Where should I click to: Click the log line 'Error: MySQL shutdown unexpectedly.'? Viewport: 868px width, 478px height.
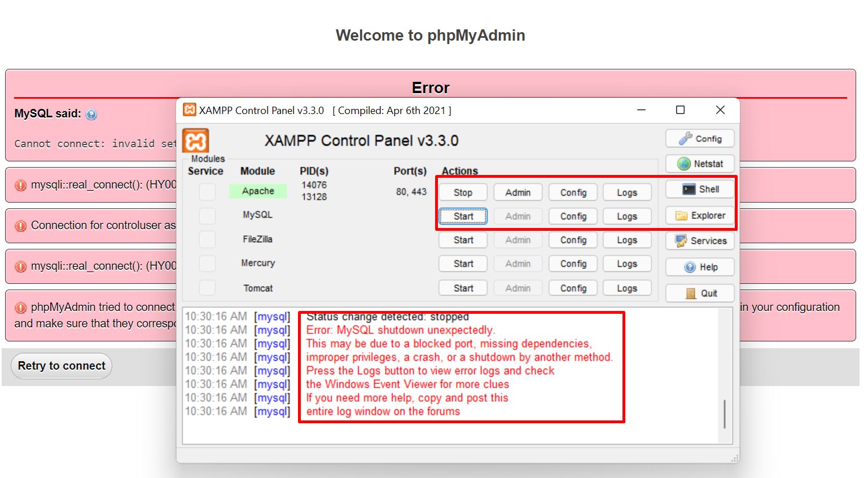pyautogui.click(x=400, y=330)
